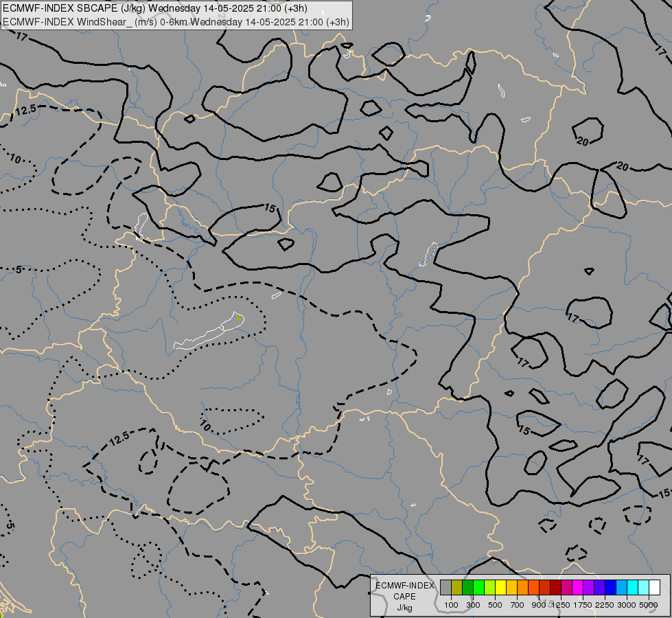Click the olive CAPE spot on Lake Balaton

click(239, 318)
